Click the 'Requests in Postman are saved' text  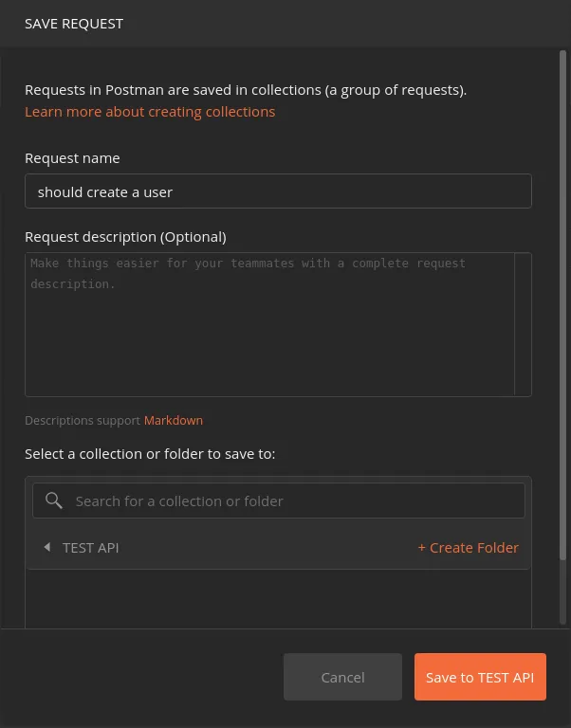click(246, 90)
